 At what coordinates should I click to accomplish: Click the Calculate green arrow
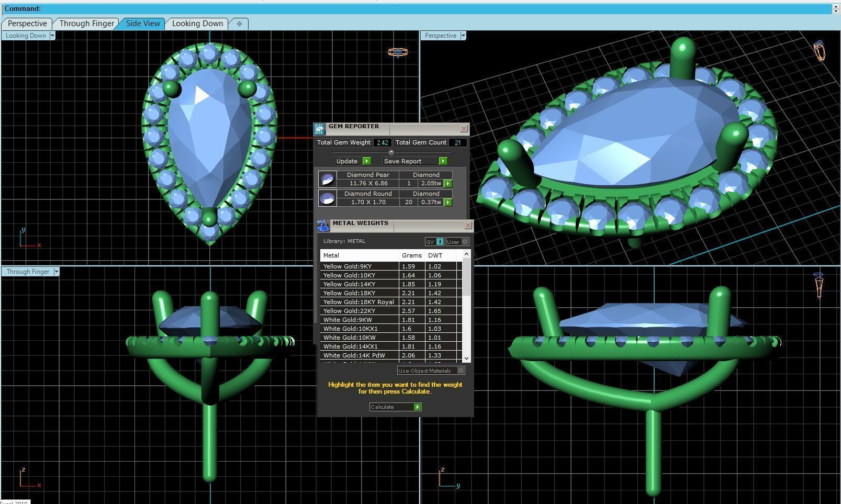point(417,407)
